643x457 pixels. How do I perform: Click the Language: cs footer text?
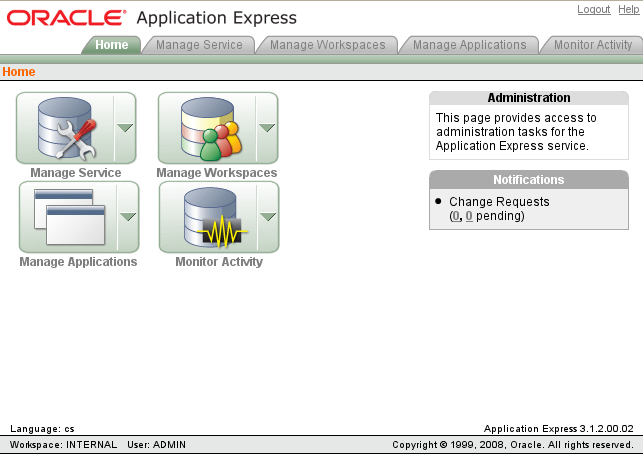tap(42, 429)
